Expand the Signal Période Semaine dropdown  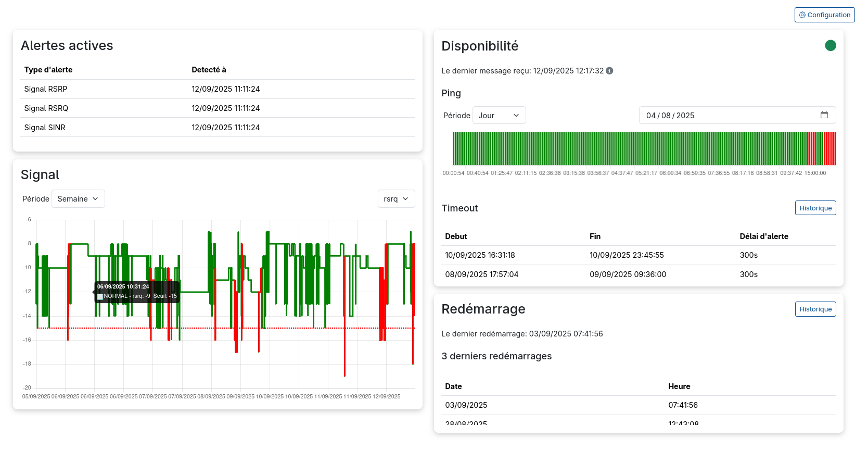click(x=78, y=199)
